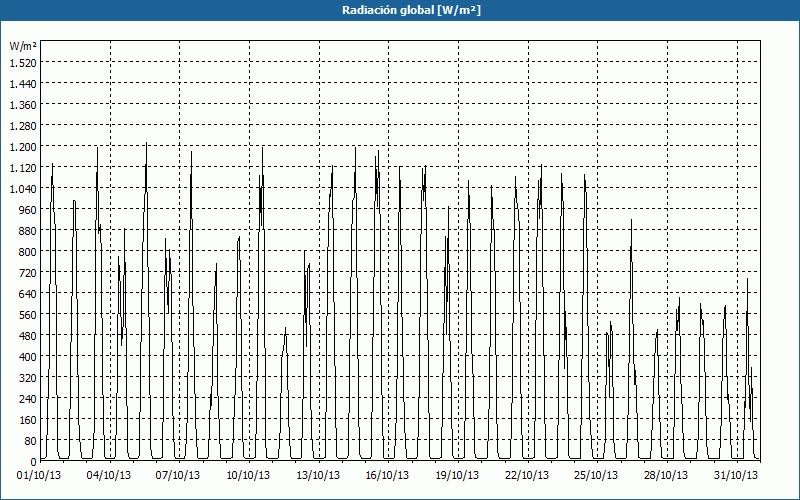
Task: Click the 80 y-axis value
Action: 30,440
